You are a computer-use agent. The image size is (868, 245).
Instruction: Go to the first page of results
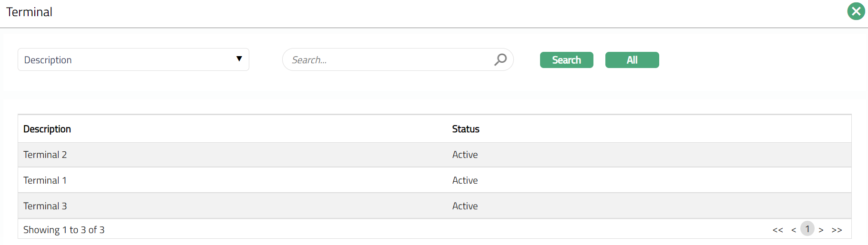[777, 230]
